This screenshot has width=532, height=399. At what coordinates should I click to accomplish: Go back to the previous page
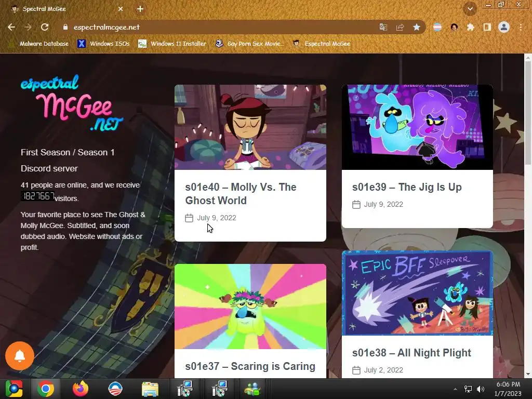[x=11, y=27]
